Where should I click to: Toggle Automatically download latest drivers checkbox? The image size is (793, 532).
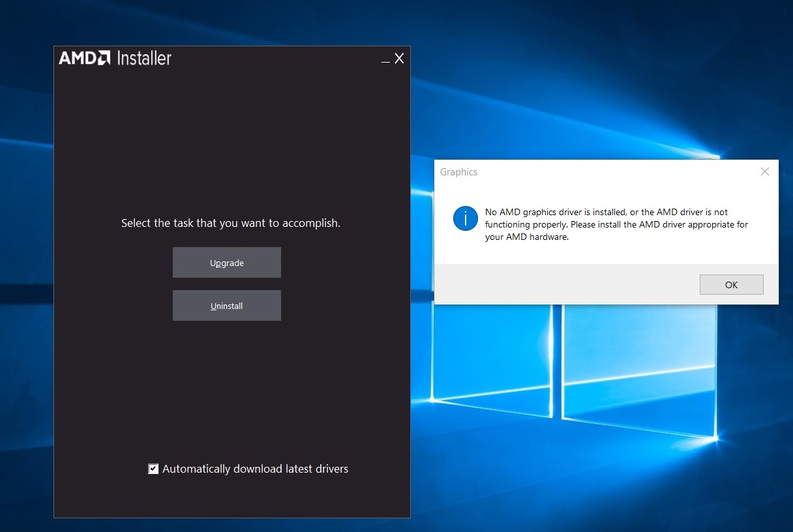(x=153, y=469)
